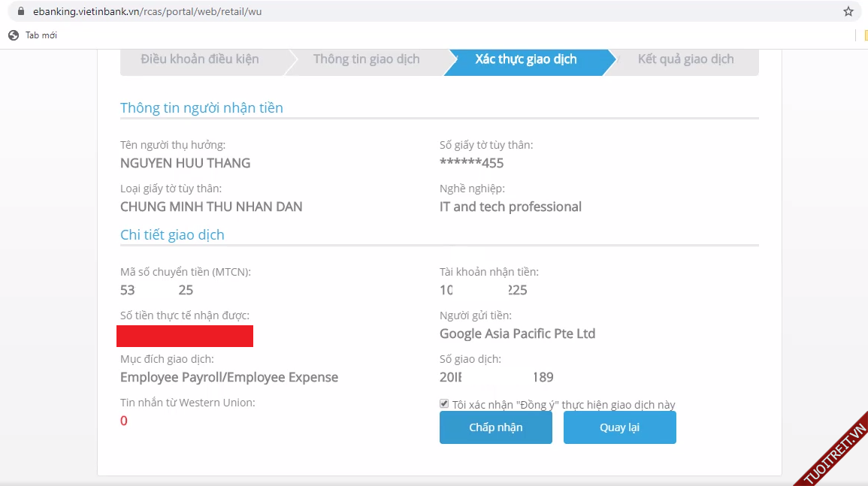Viewport: 868px width, 486px height.
Task: Click the masked ID number ending in 455
Action: (471, 163)
